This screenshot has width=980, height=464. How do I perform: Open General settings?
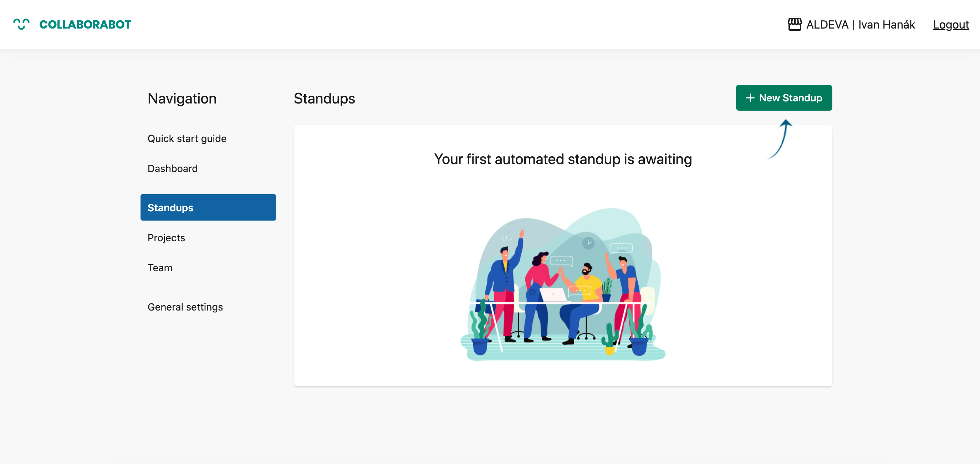[x=185, y=307]
